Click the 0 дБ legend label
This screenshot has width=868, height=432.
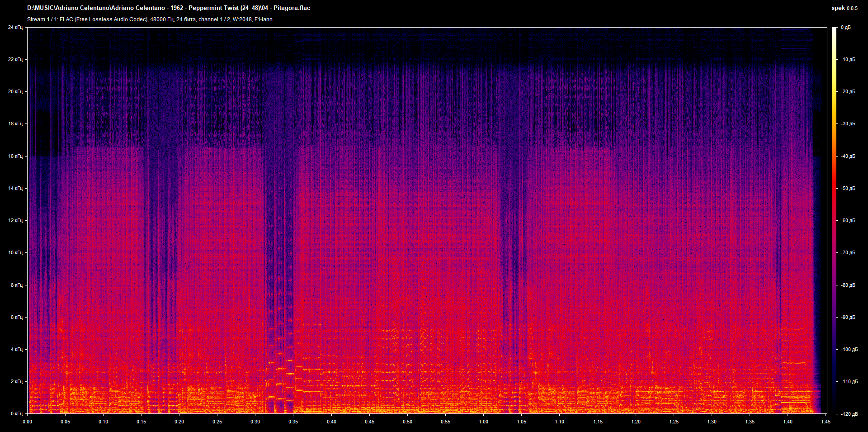point(846,27)
